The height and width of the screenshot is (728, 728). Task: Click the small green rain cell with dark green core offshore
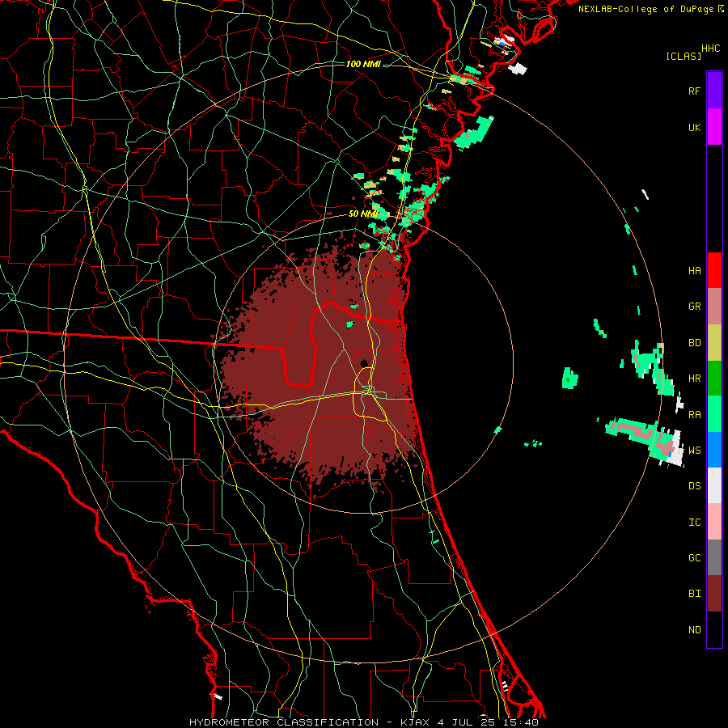(569, 378)
